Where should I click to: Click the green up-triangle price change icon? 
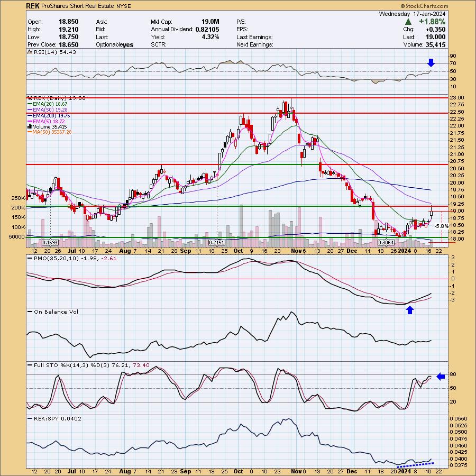point(408,22)
